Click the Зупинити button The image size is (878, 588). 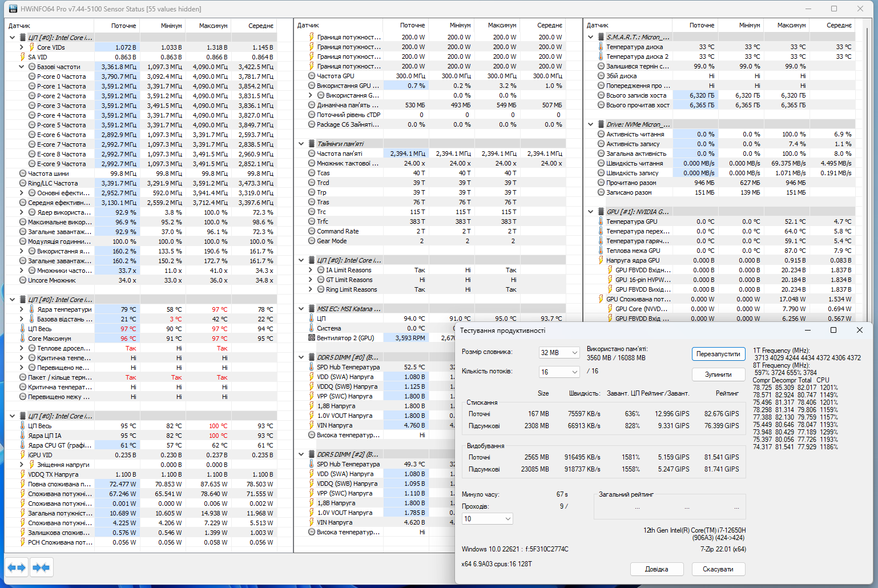click(x=718, y=374)
